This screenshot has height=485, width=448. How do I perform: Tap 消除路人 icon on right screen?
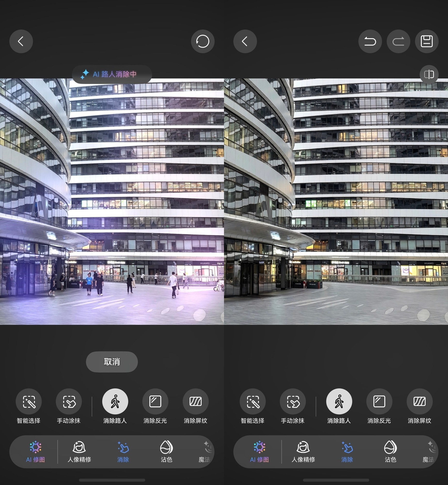tap(339, 402)
